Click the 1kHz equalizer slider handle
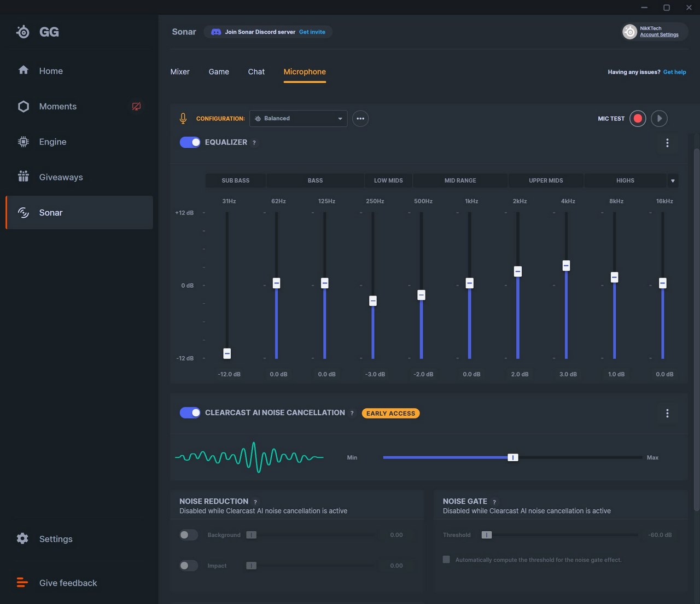Image resolution: width=700 pixels, height=604 pixels. (x=470, y=283)
